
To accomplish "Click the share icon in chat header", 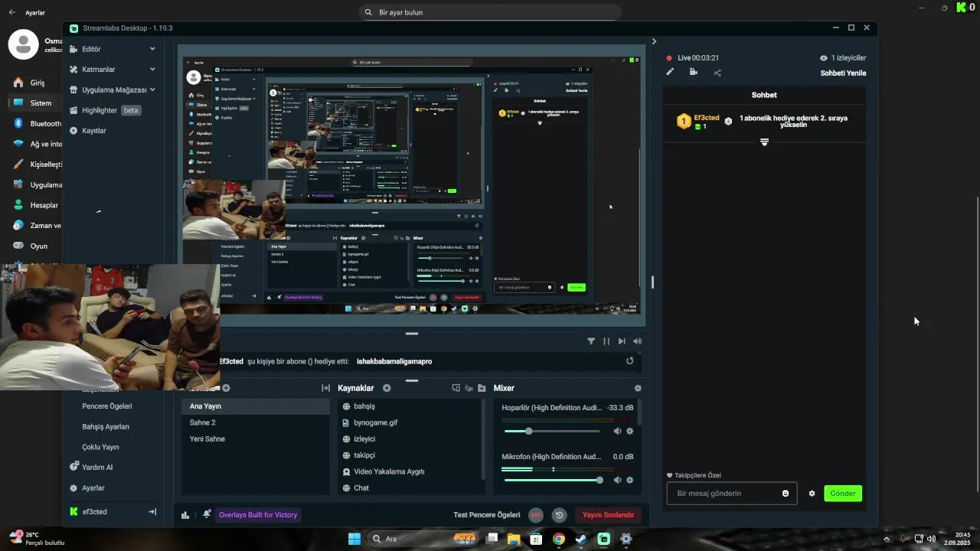I will coord(717,73).
